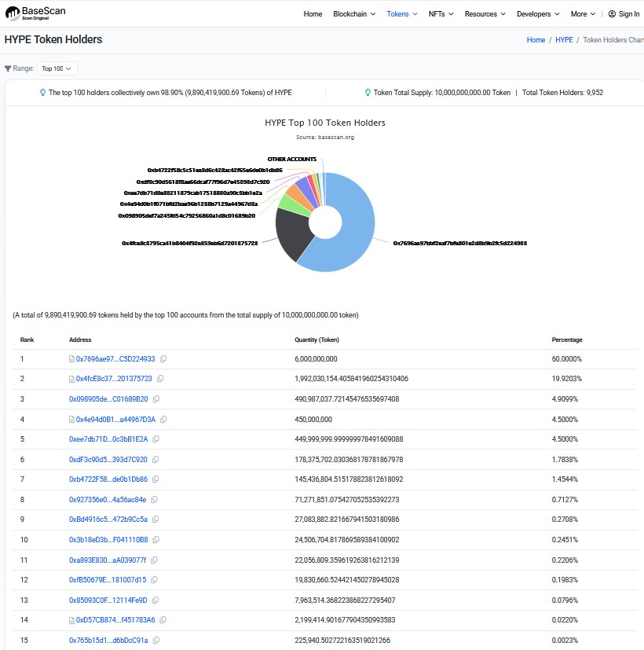Click lightbulb icon beside top 100 holders
The image size is (644, 650).
click(42, 93)
